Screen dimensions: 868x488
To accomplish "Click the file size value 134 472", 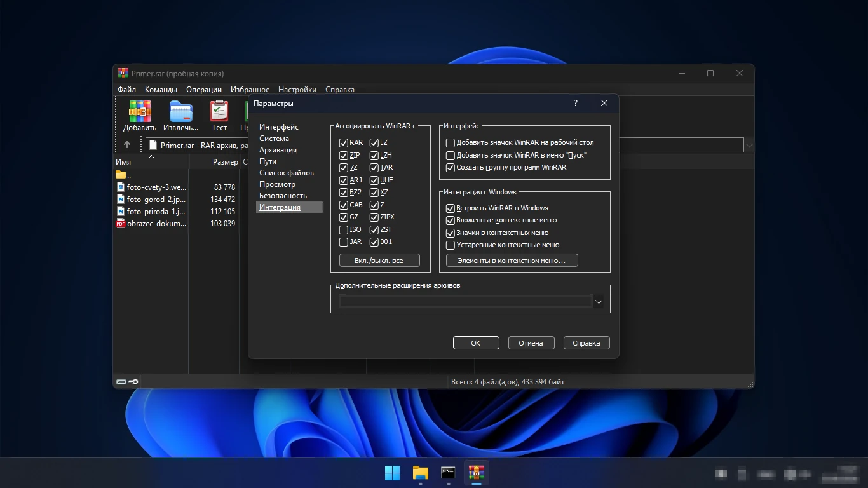I will (x=222, y=199).
